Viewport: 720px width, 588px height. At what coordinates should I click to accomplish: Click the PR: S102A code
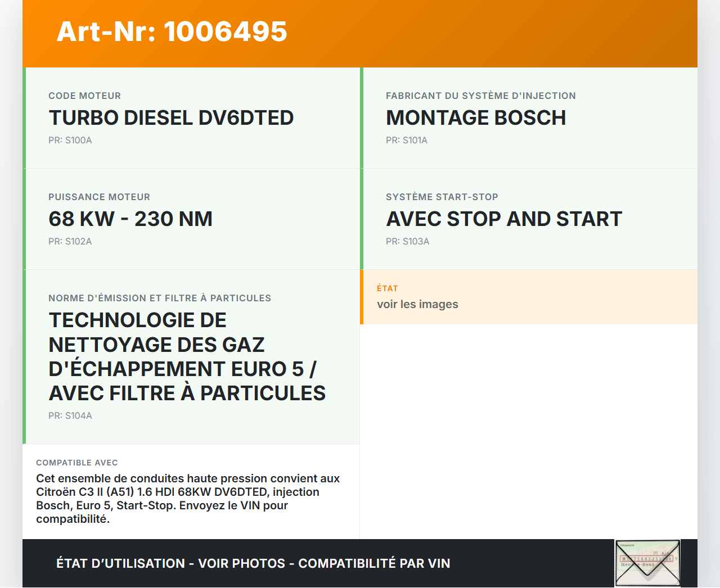pos(70,242)
